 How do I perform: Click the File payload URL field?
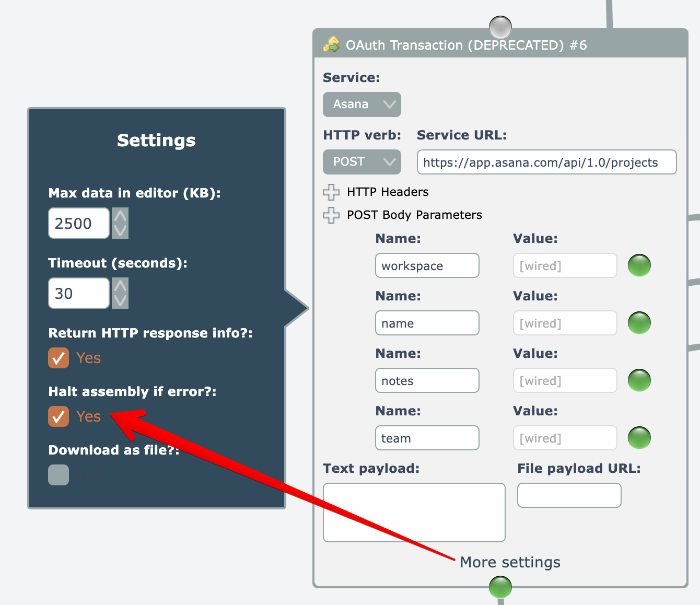click(569, 495)
